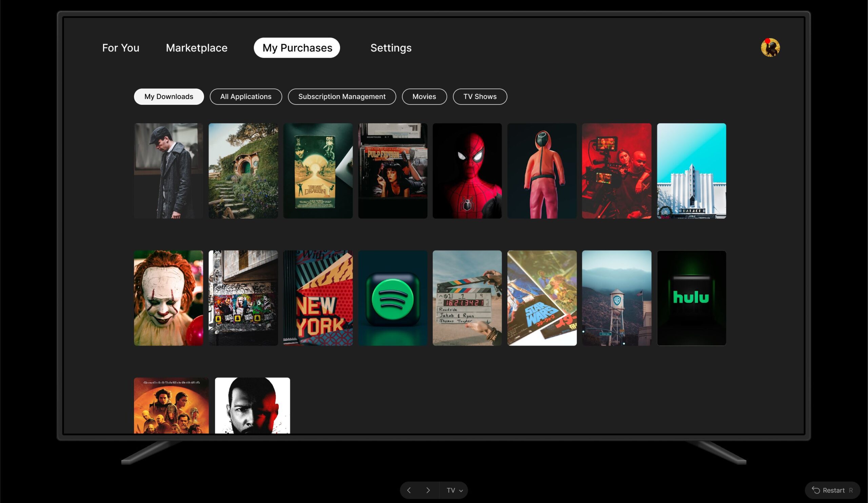Open the For You tab

pos(121,48)
